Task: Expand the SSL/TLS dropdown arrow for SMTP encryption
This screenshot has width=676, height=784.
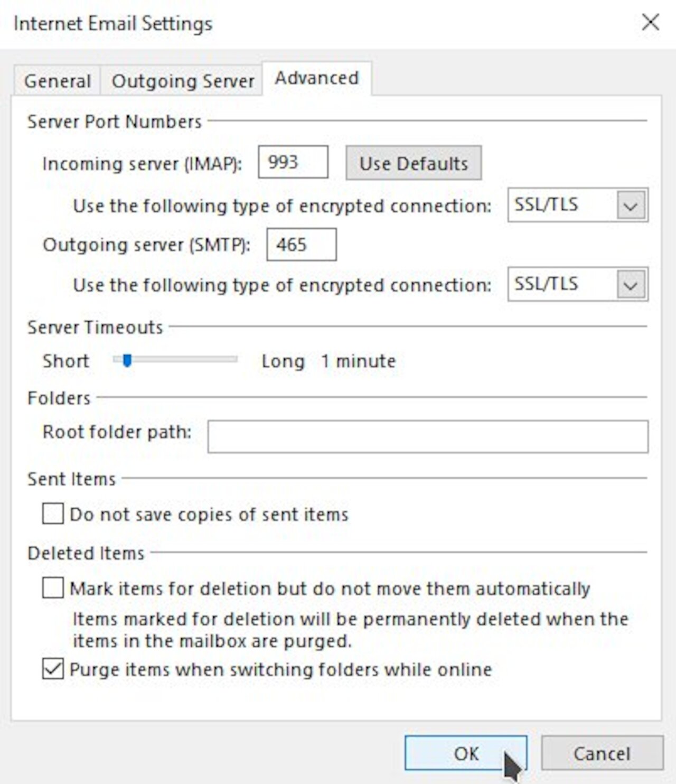Action: 632,285
